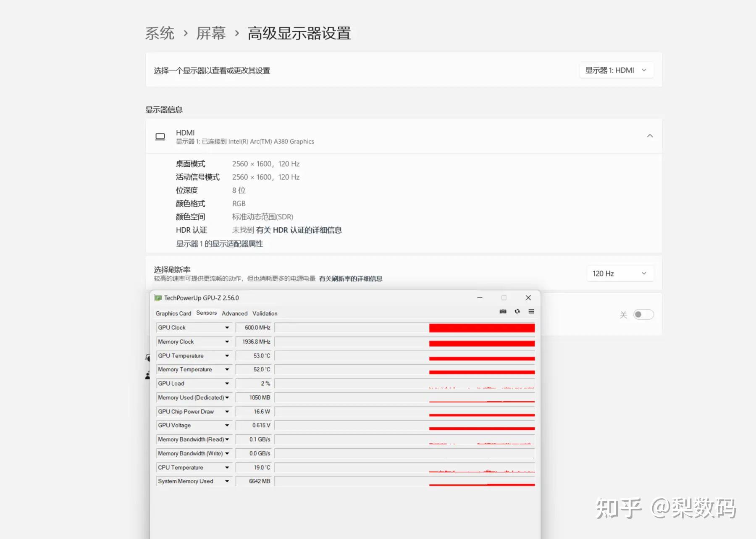Open the 显示器 1: HDMI display selector
756x539 pixels.
pyautogui.click(x=616, y=70)
